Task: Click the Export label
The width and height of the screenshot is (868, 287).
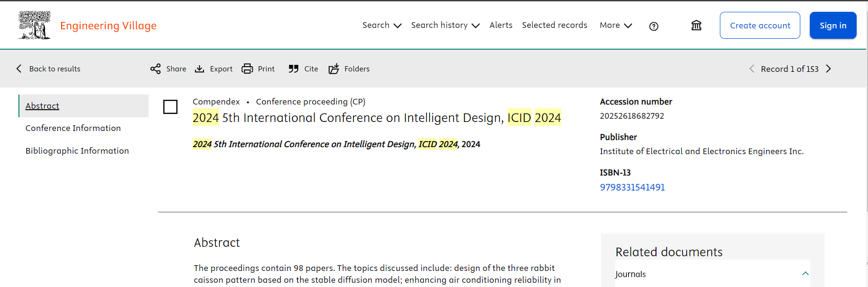Action: point(221,69)
